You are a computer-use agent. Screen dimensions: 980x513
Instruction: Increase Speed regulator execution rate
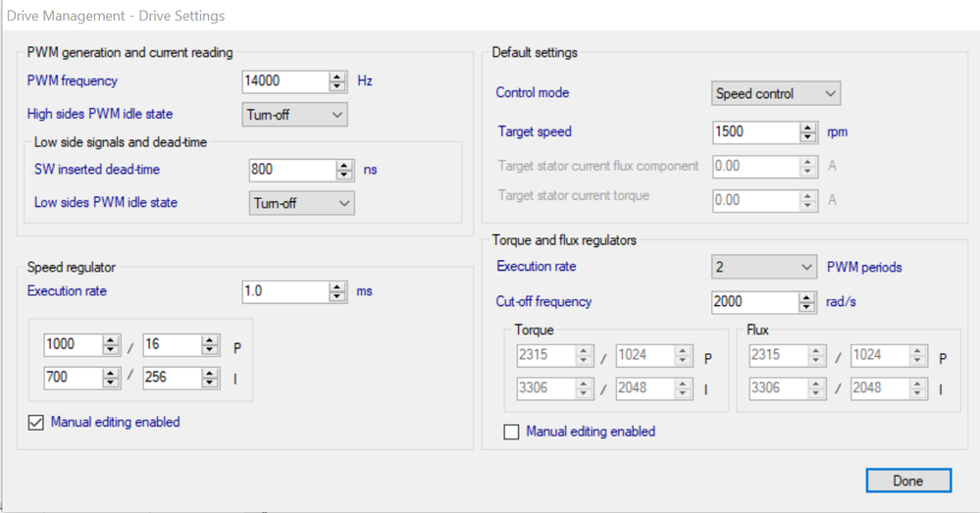click(337, 286)
